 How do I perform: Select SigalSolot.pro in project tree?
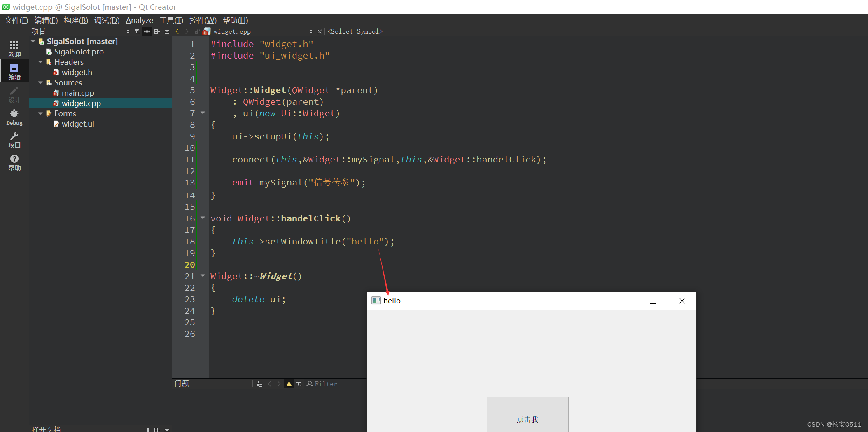click(x=79, y=52)
